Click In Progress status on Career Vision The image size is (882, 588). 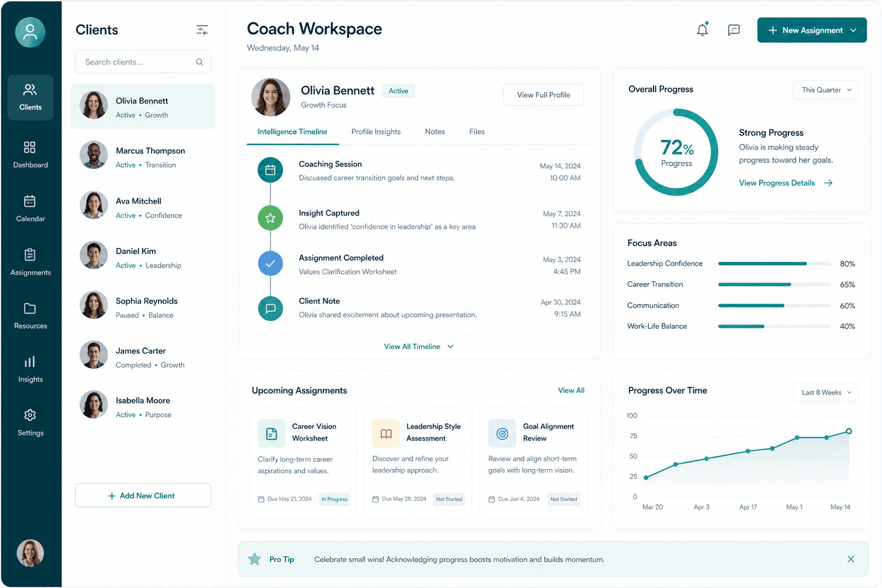pyautogui.click(x=334, y=500)
